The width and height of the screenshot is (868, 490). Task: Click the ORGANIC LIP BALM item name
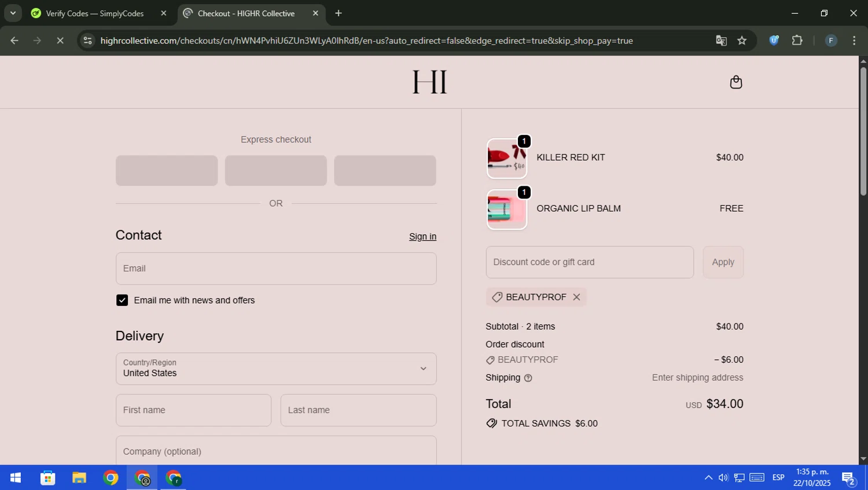point(579,208)
